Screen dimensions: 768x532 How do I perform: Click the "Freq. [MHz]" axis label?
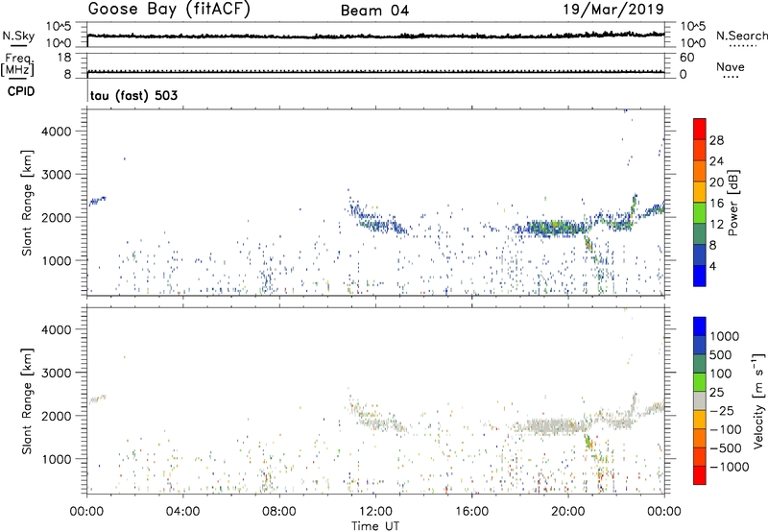coord(17,64)
